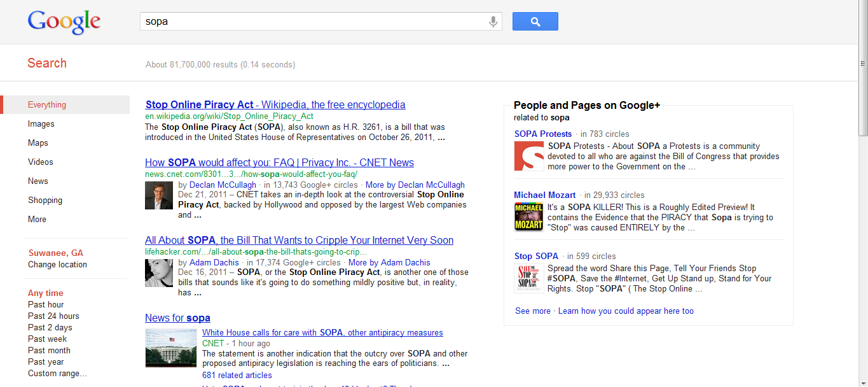
Task: Click Change location link
Action: pyautogui.click(x=57, y=265)
